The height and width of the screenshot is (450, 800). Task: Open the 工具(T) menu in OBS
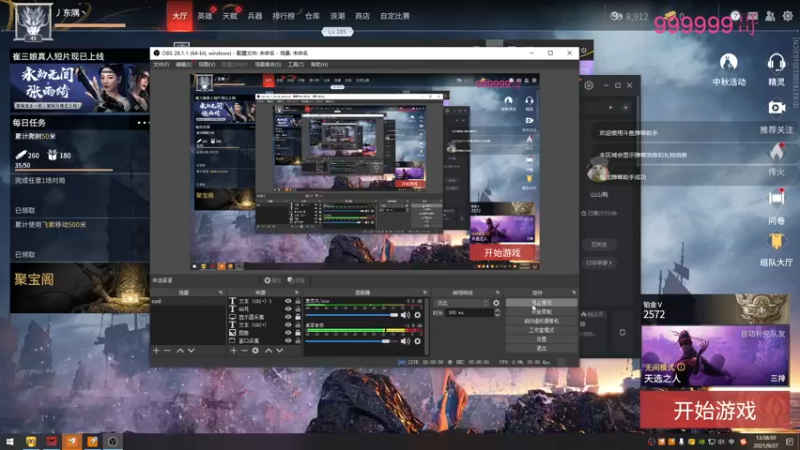[295, 65]
